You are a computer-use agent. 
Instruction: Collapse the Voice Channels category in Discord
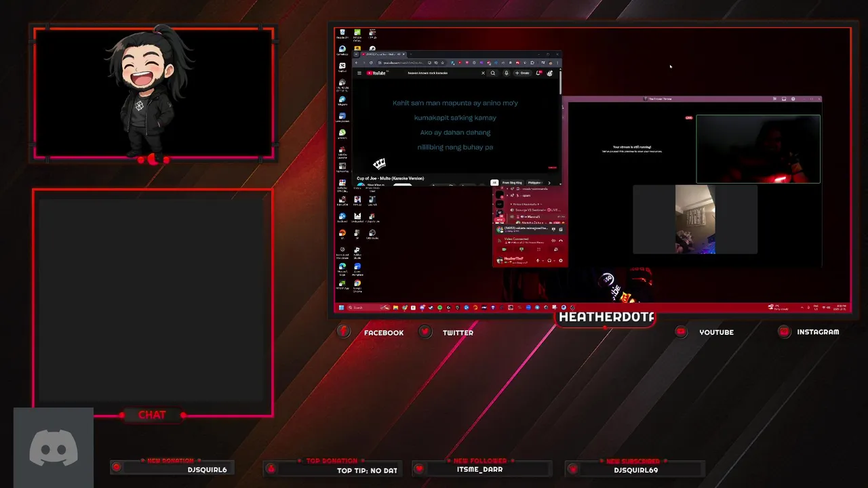click(526, 204)
